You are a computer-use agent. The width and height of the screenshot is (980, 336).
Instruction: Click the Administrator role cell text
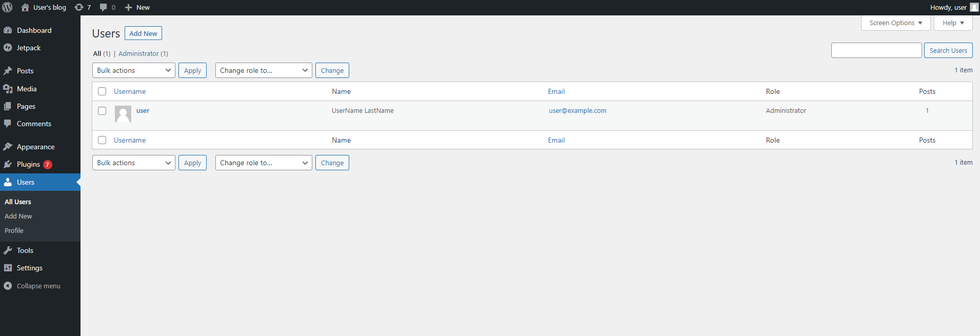(x=786, y=110)
